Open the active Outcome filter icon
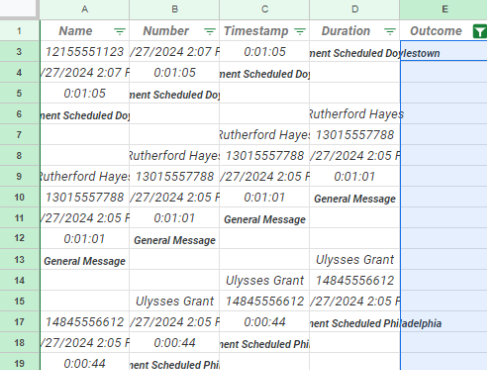This screenshot has width=487, height=370. (480, 31)
